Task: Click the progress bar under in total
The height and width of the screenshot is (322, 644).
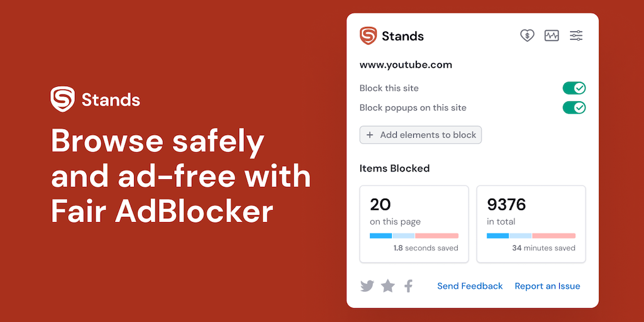Action: pos(531,236)
